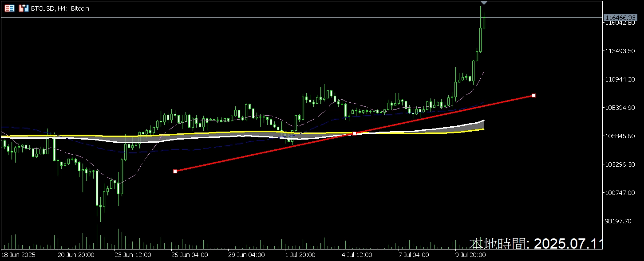Click the 113493.50 price scale label
Image resolution: width=644 pixels, height=261 pixels.
click(620, 51)
